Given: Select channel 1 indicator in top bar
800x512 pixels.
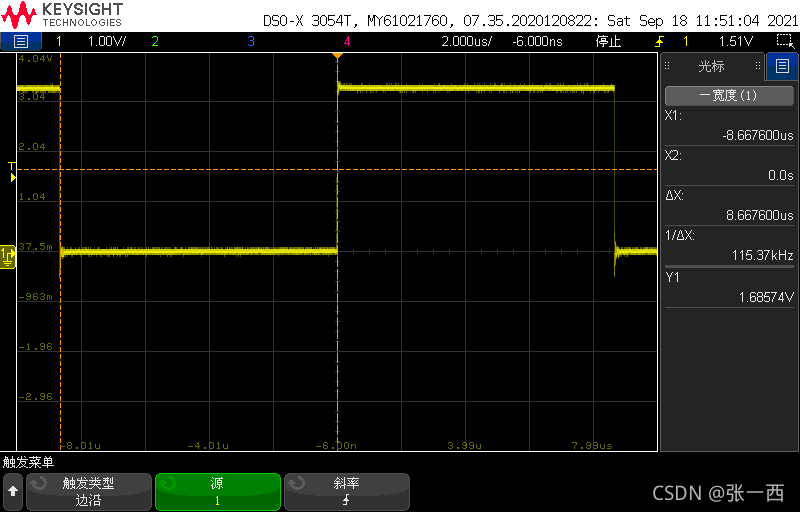Looking at the screenshot, I should [59, 41].
